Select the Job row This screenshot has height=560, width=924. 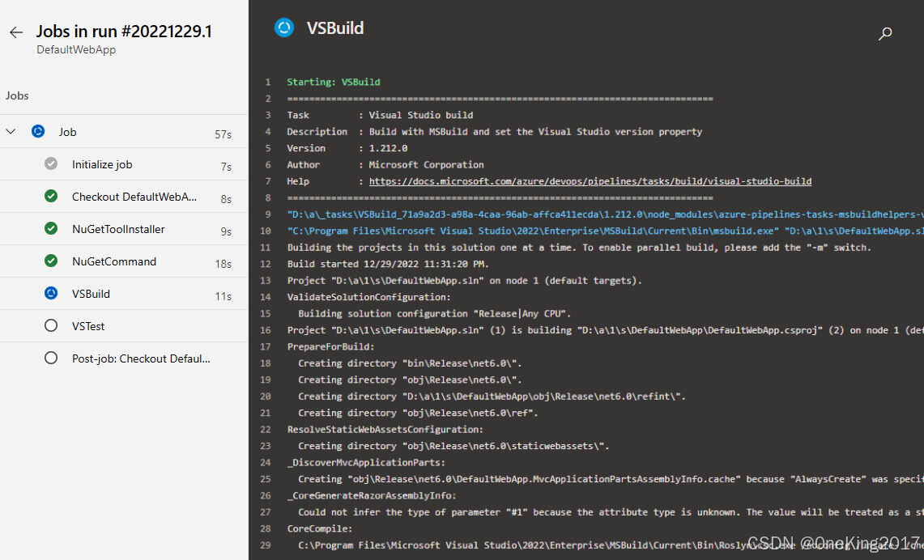click(124, 131)
